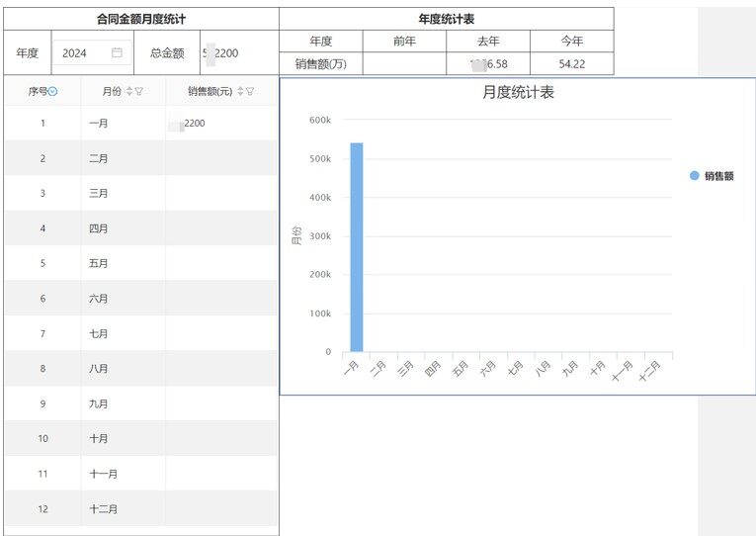Toggle the 销售额 legend series
Screen dimensions: 756x536
[x=712, y=176]
